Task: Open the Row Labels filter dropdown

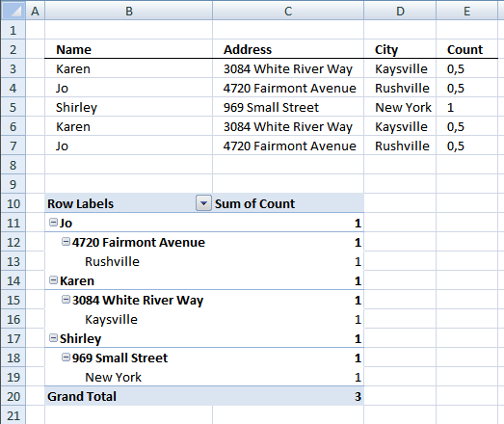Action: pos(203,203)
